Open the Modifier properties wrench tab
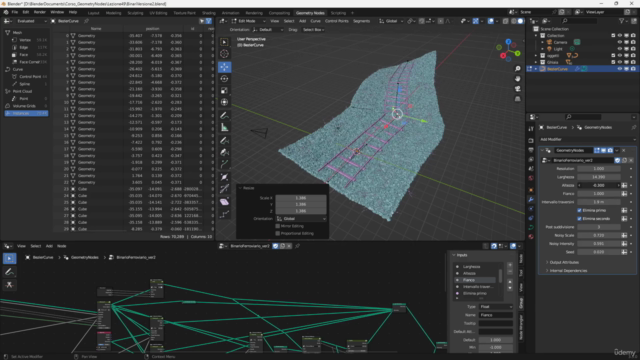 (x=531, y=199)
